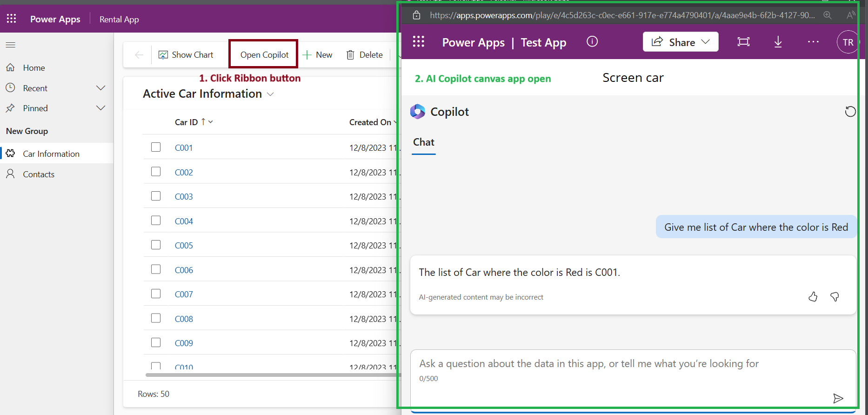Click the Power Apps title in Rental App

point(55,19)
